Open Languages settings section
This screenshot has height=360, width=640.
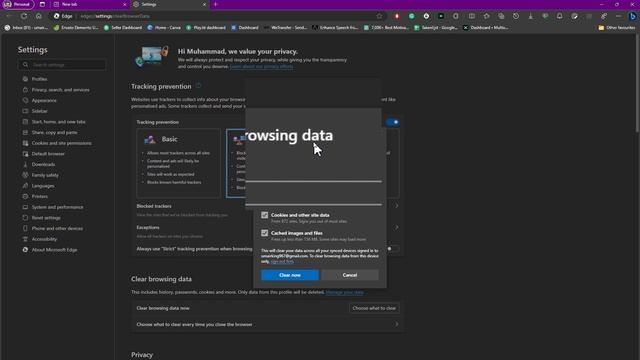pyautogui.click(x=42, y=186)
